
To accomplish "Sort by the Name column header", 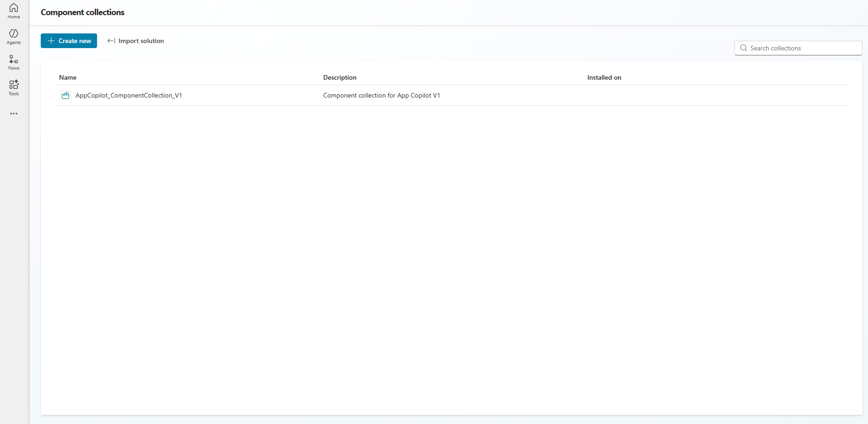I will click(68, 77).
